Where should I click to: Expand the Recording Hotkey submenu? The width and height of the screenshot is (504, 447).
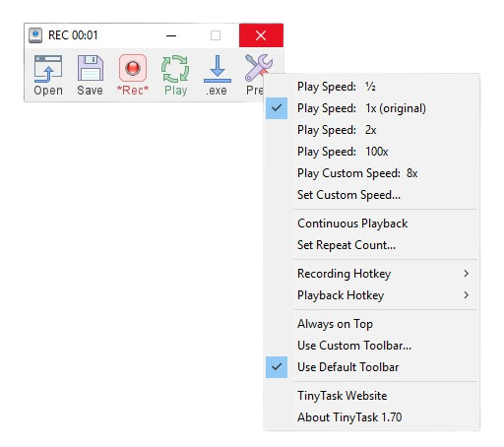point(372,274)
